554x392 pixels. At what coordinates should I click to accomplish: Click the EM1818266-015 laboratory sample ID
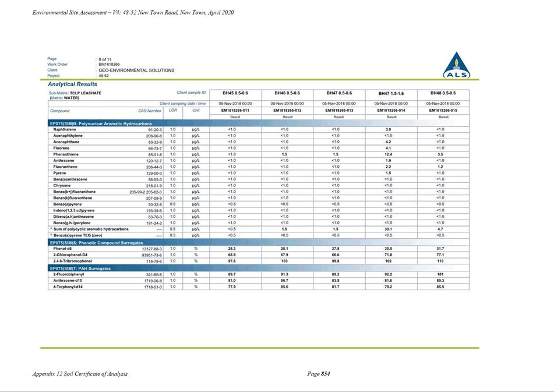pyautogui.click(x=443, y=111)
